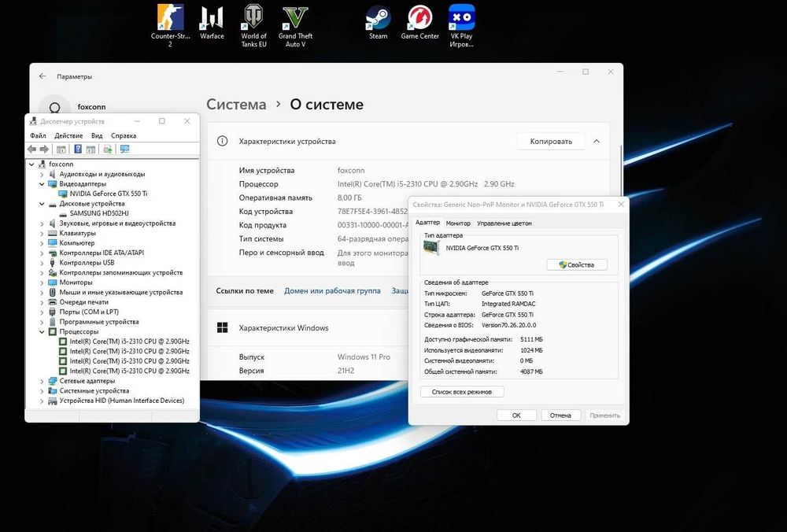
Task: Click the Клавиатуры keyboard icon in the device tree
Action: point(52,234)
